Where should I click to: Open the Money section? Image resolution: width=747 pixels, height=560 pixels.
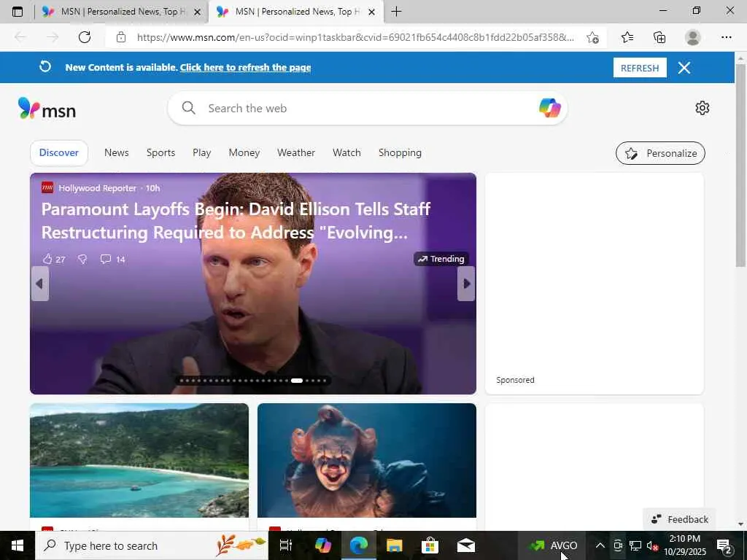[x=244, y=153]
